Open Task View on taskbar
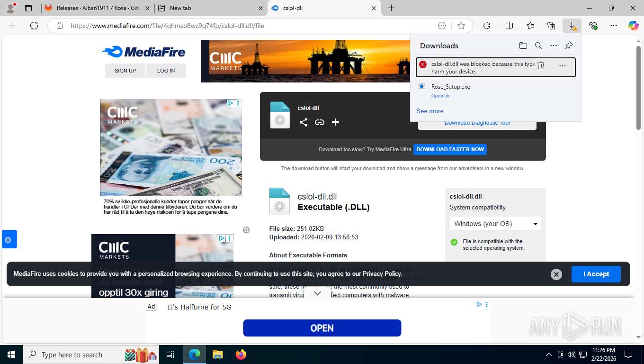This screenshot has width=644, height=364. pos(170,355)
